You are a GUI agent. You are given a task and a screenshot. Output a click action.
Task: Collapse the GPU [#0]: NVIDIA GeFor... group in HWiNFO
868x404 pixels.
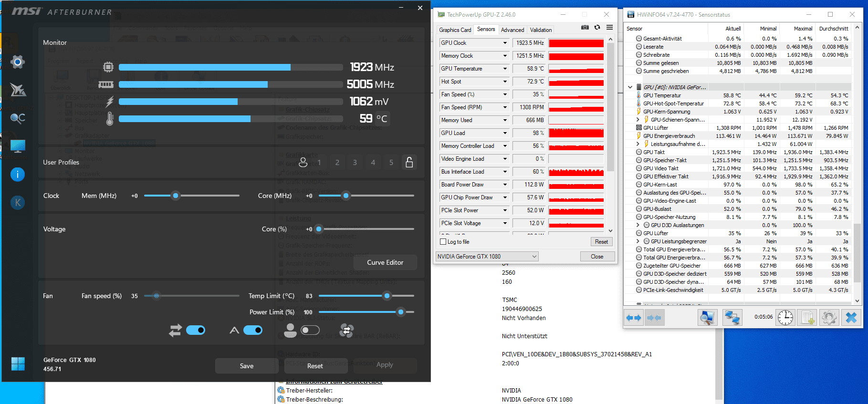point(630,87)
